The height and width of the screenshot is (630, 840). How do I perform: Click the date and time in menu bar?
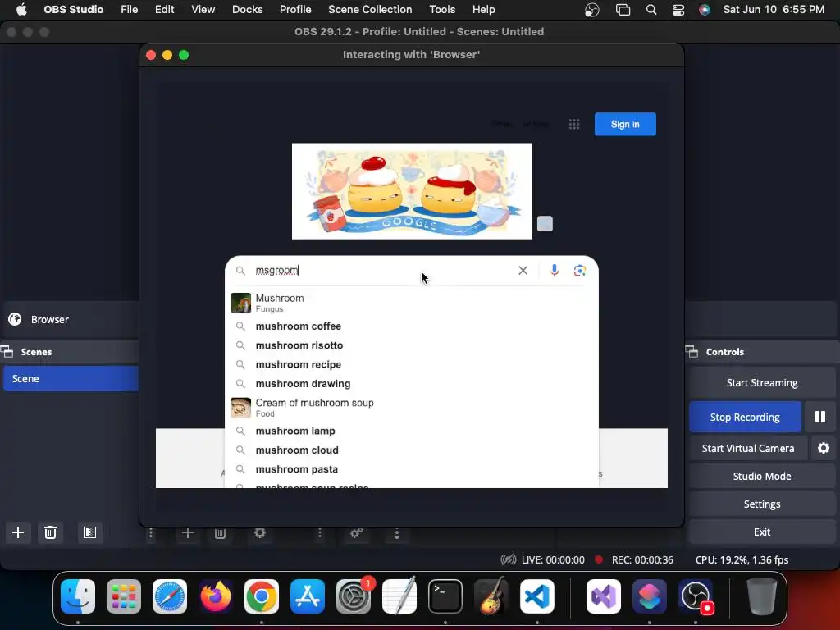tap(774, 10)
